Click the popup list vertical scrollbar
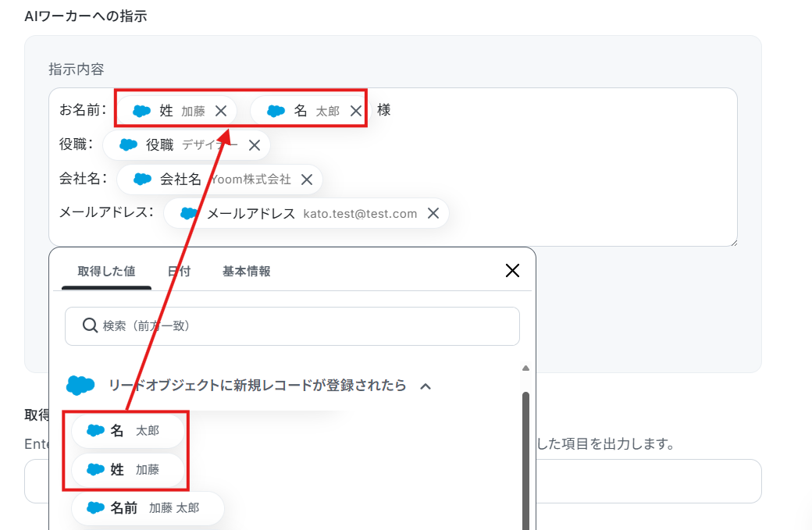This screenshot has width=812, height=530. click(x=525, y=461)
